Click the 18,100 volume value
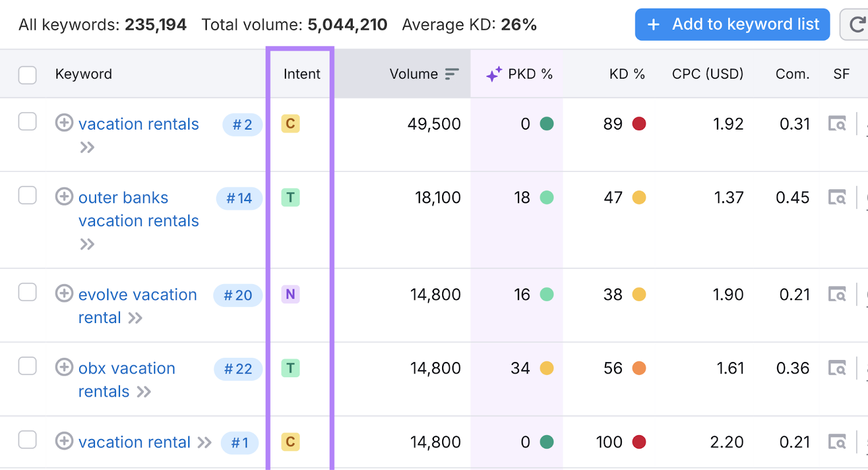868x470 pixels. coord(438,198)
